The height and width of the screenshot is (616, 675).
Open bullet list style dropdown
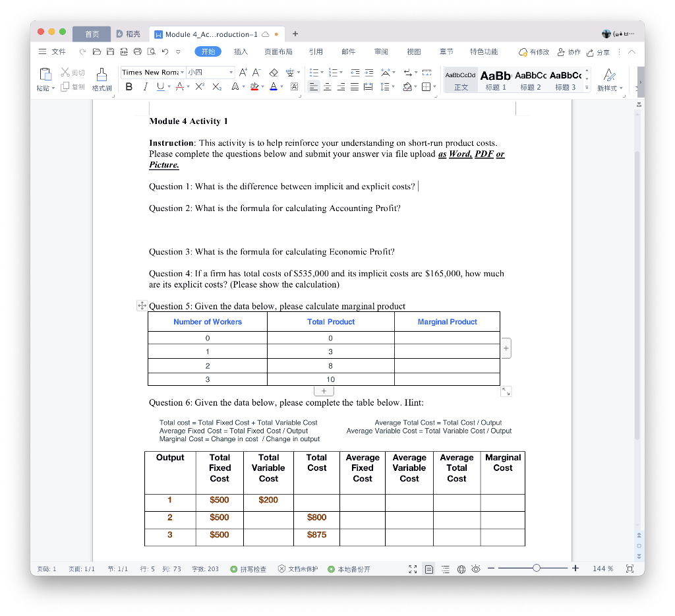coord(322,73)
